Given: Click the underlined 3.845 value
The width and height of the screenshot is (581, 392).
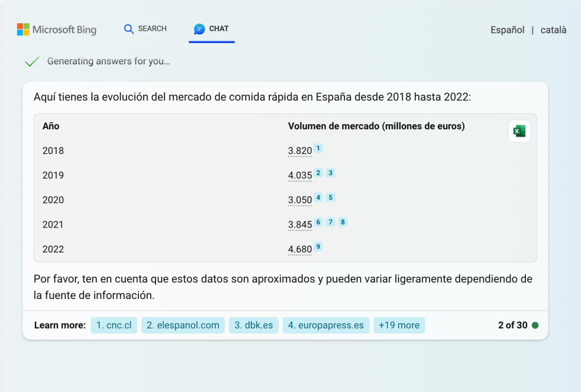Looking at the screenshot, I should pyautogui.click(x=300, y=225).
